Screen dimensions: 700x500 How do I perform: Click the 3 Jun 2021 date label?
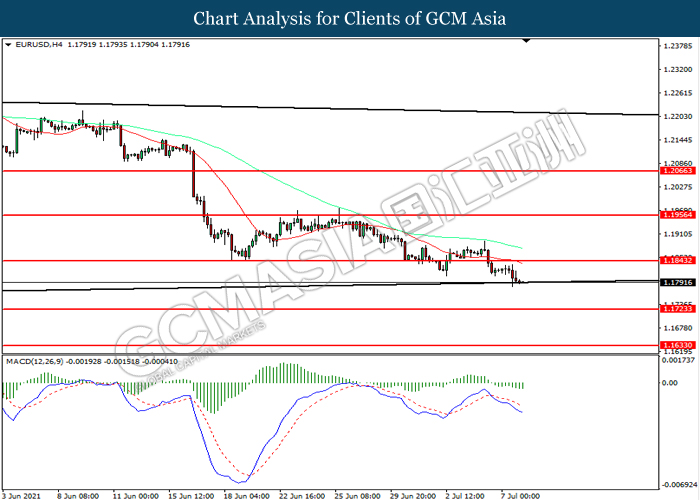tap(21, 496)
